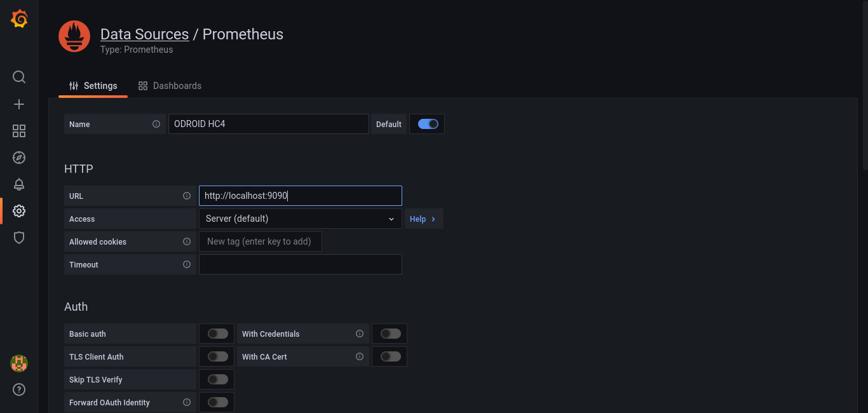Go back to the Data Sources link
Viewport: 868px width, 413px height.
tap(144, 34)
